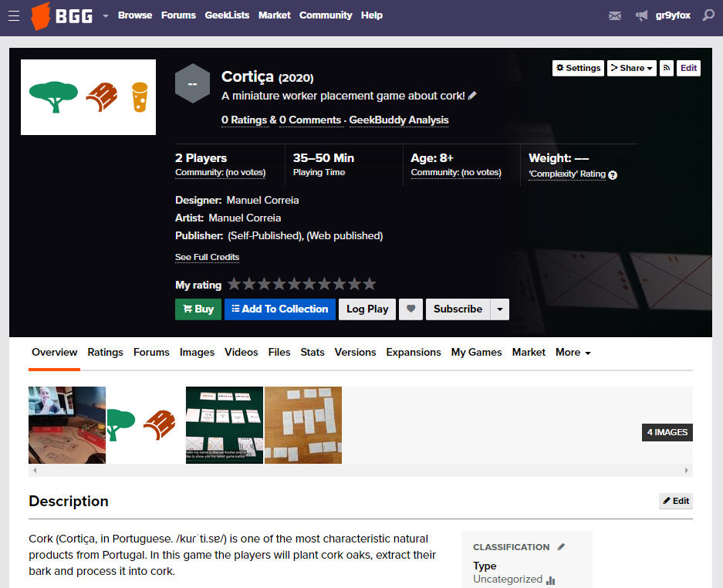This screenshot has width=723, height=588.
Task: Open the Forums menu in top bar
Action: point(178,15)
